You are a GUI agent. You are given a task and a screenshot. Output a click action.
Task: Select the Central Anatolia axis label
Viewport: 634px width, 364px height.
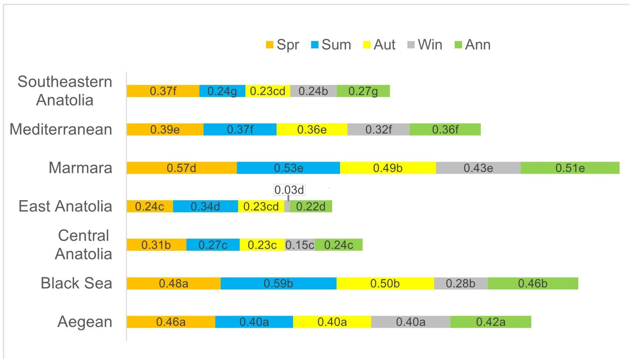[x=83, y=245]
